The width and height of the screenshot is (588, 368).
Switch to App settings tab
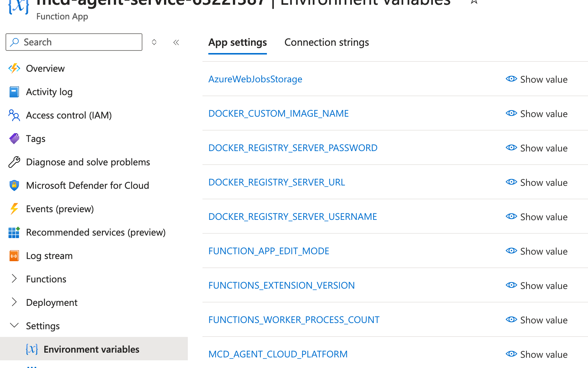click(238, 42)
